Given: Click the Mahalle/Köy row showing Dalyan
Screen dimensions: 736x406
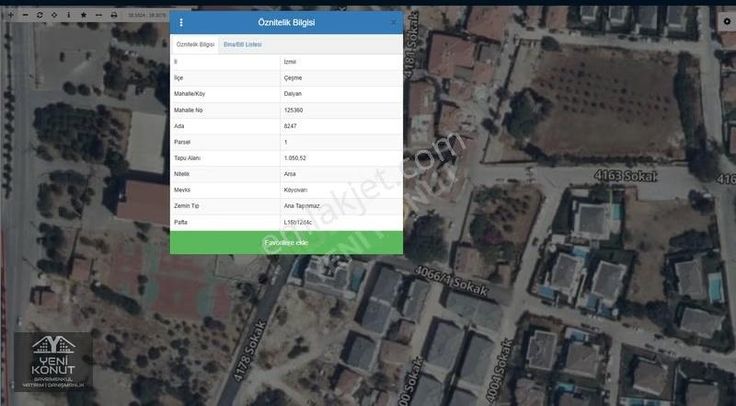Looking at the screenshot, I should click(286, 94).
